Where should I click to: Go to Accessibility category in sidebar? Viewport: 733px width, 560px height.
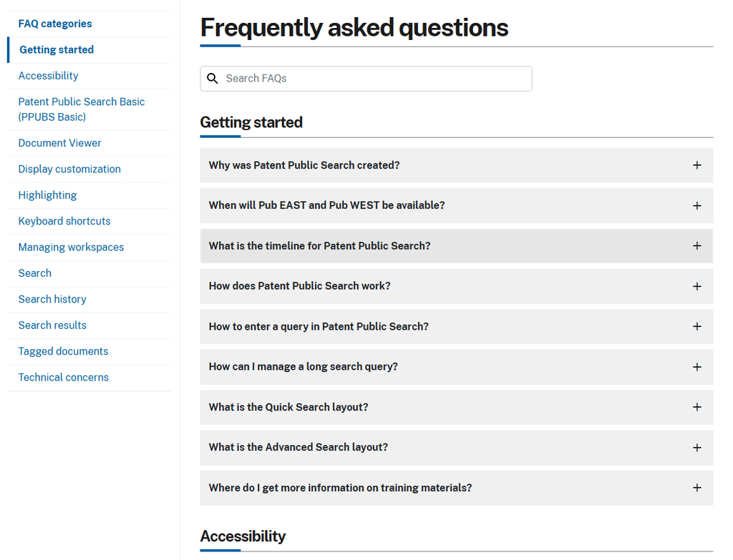48,76
